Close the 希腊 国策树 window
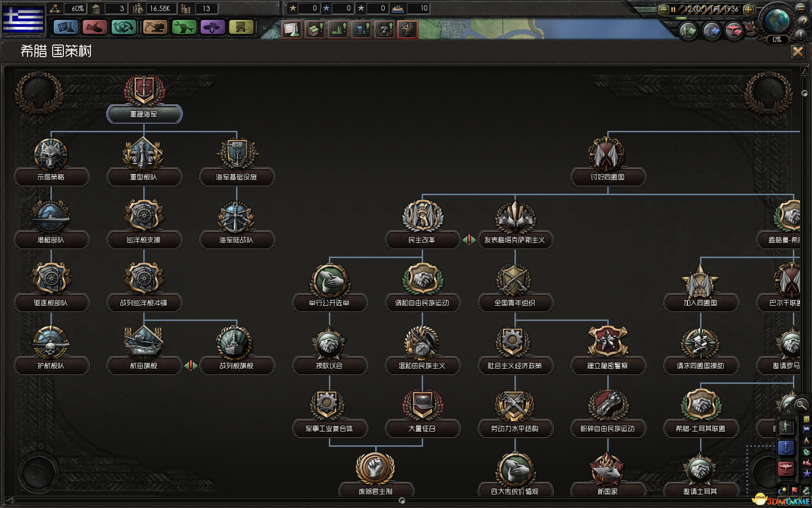The image size is (812, 508). [797, 51]
